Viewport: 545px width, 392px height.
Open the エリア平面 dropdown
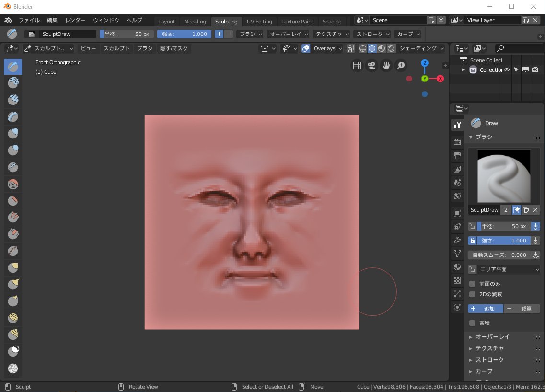(x=509, y=269)
